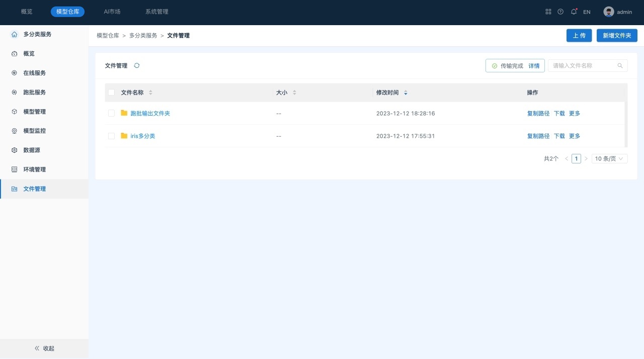Check the box for 跑批输出文件夹 row
The width and height of the screenshot is (644, 359).
[112, 113]
